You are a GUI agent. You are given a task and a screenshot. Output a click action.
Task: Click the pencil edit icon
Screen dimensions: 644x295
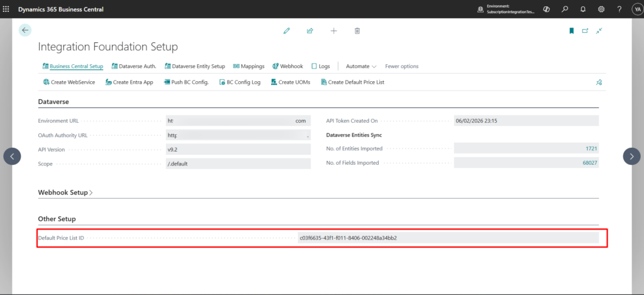point(287,30)
